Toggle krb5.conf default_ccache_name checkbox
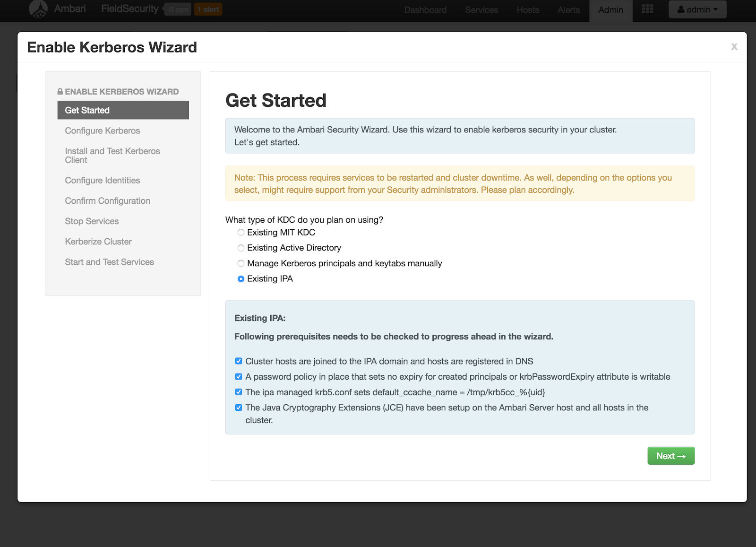This screenshot has height=547, width=756. [x=239, y=392]
